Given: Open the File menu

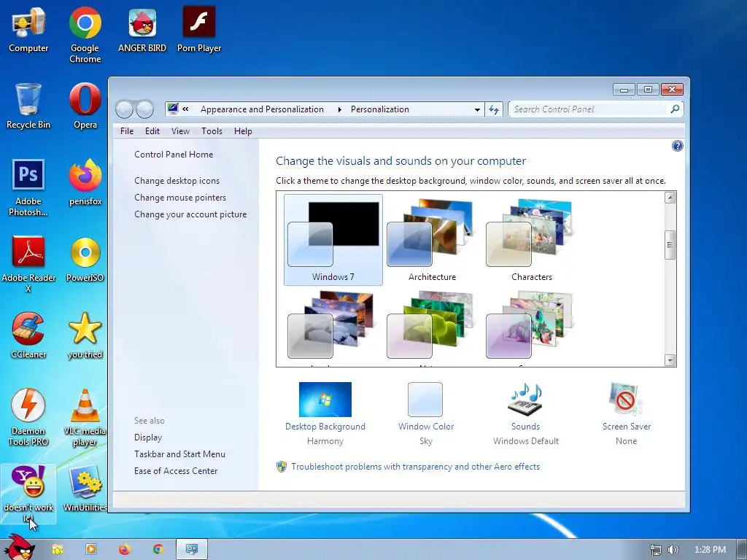Looking at the screenshot, I should 127,131.
